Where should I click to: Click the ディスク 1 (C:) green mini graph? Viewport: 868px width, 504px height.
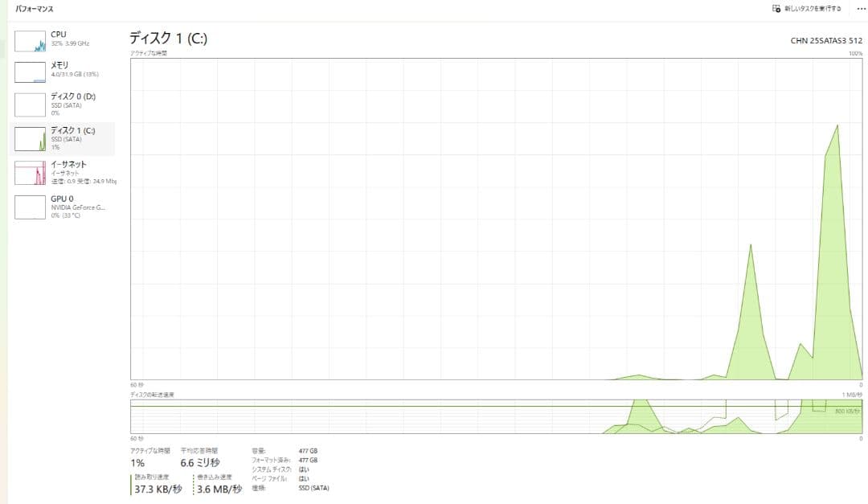point(31,138)
